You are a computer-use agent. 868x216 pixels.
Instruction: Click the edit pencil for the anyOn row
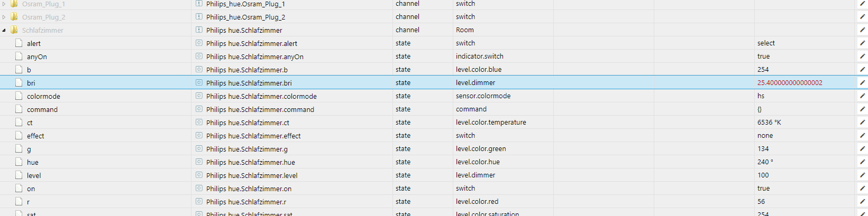click(x=863, y=57)
